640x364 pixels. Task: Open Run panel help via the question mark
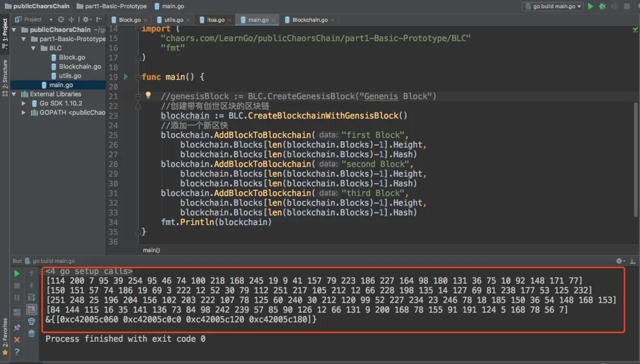pos(17,352)
